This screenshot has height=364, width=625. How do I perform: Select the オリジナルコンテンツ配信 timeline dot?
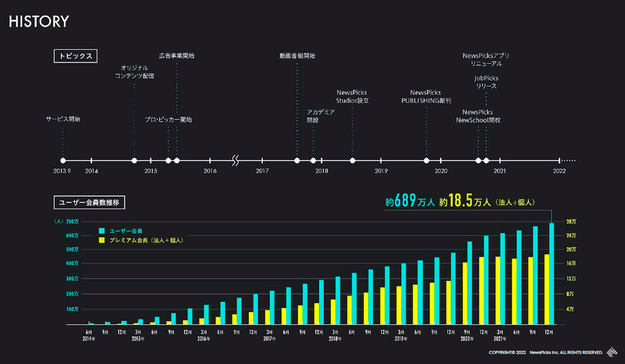(x=134, y=161)
